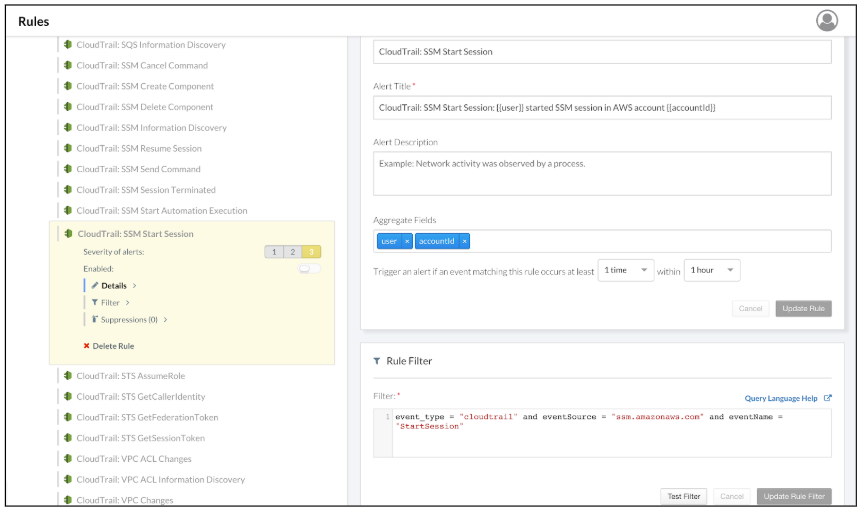862x511 pixels.
Task: Click the external link icon by Query Language Help
Action: click(x=827, y=398)
